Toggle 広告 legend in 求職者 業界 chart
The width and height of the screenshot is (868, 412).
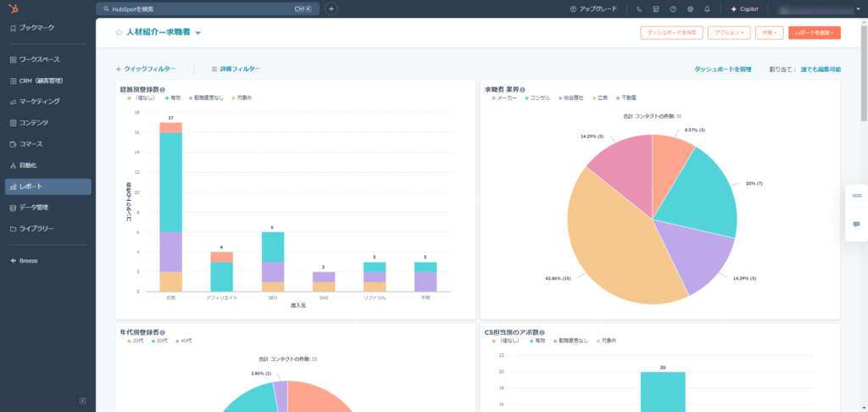(x=600, y=98)
